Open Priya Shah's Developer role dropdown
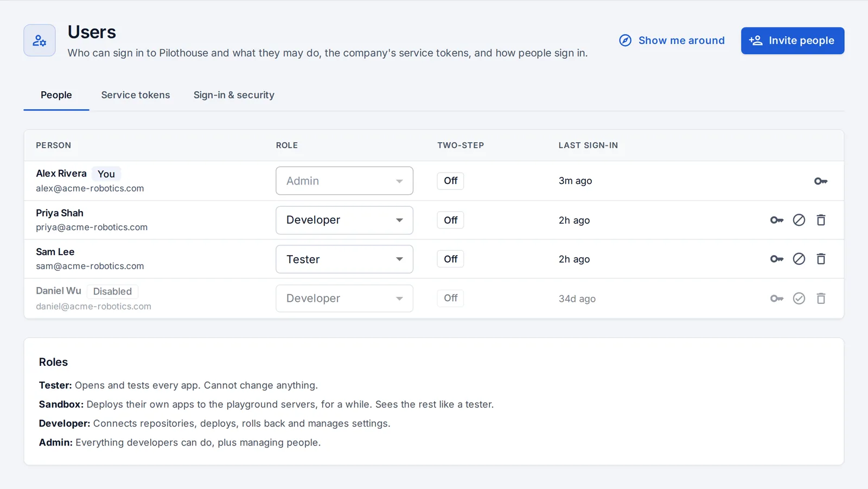The image size is (868, 489). coord(344,220)
